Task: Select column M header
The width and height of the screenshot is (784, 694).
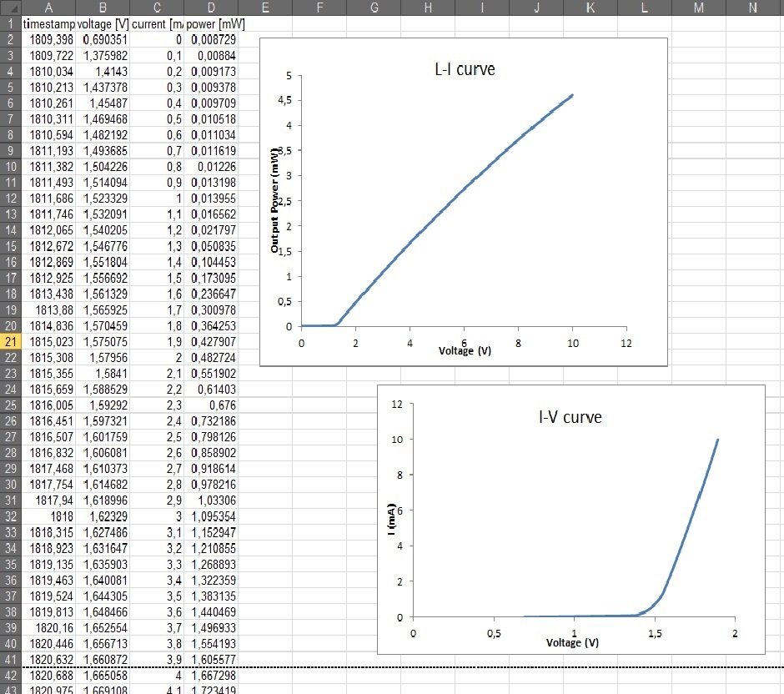Action: (x=698, y=8)
